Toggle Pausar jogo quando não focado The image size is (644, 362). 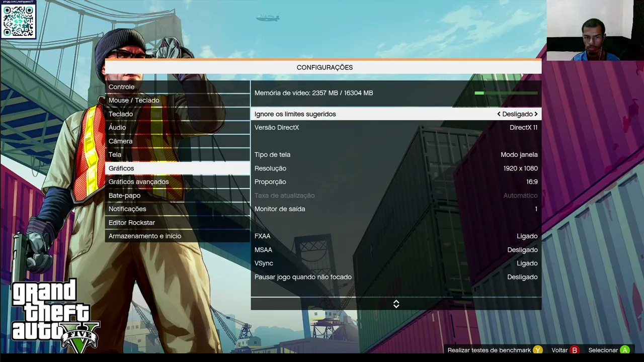396,277
